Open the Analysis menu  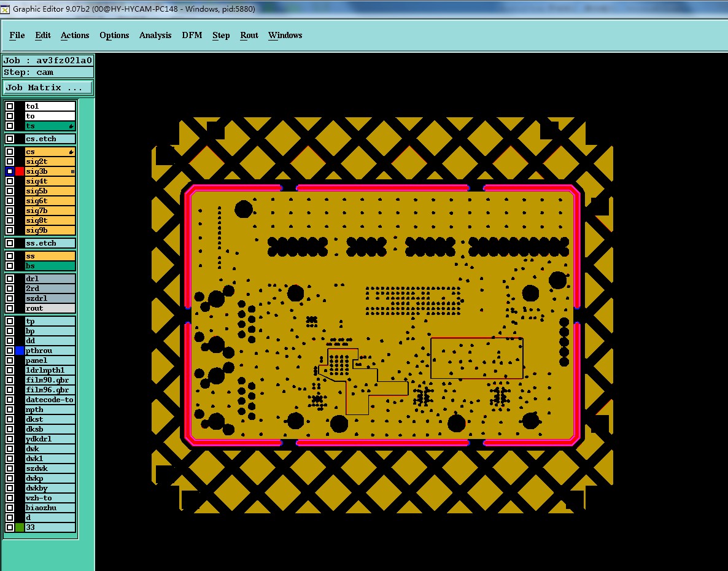[x=155, y=35]
